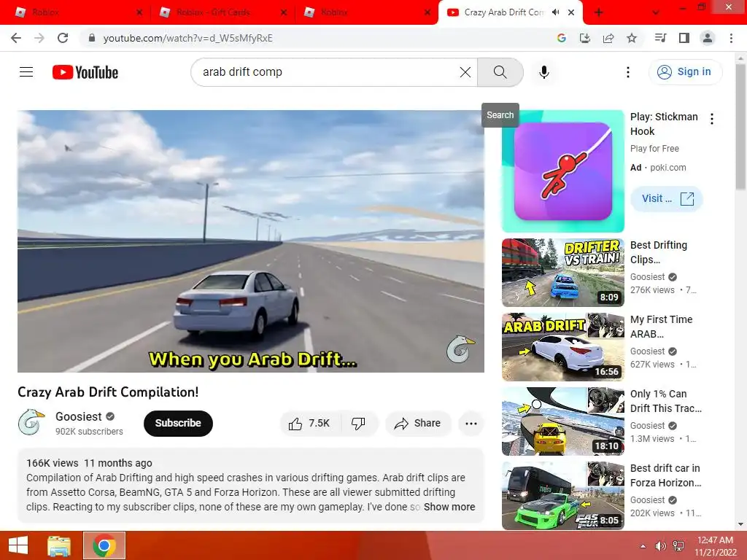Open Windows Start menu
The height and width of the screenshot is (560, 747).
[18, 545]
